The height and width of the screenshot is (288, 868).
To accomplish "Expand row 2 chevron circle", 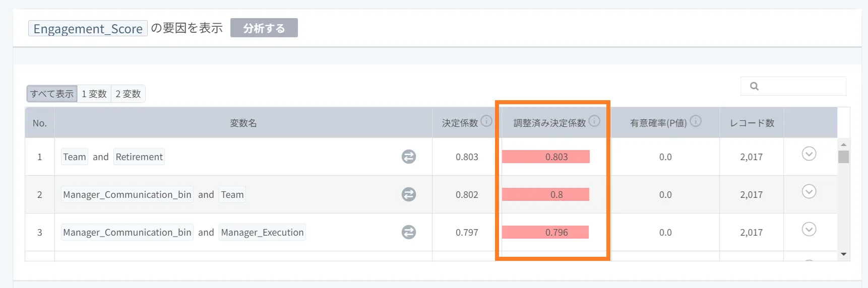I will 809,191.
